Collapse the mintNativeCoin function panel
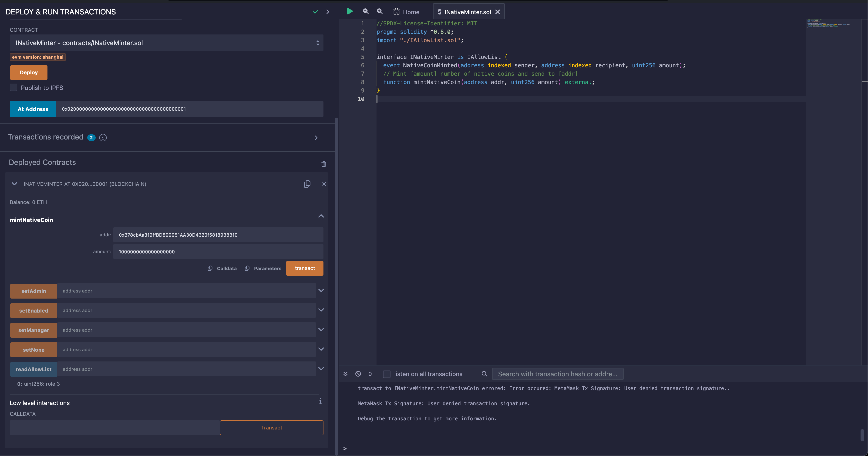The width and height of the screenshot is (868, 456). [321, 216]
